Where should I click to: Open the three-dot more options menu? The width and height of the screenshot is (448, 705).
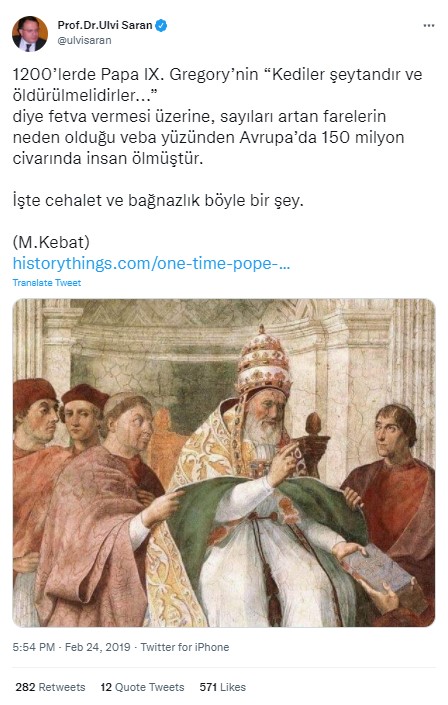pos(429,26)
